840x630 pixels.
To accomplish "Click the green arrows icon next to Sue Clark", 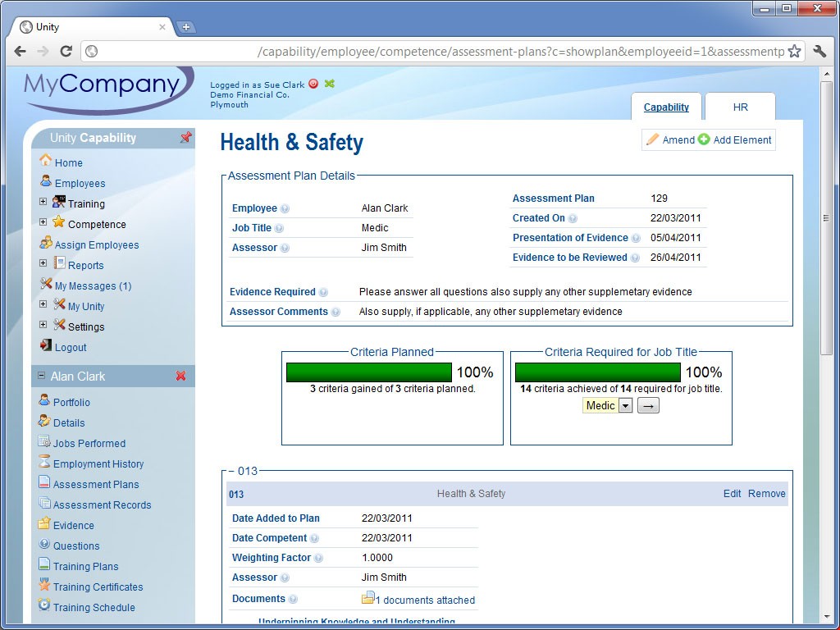I will pos(329,84).
